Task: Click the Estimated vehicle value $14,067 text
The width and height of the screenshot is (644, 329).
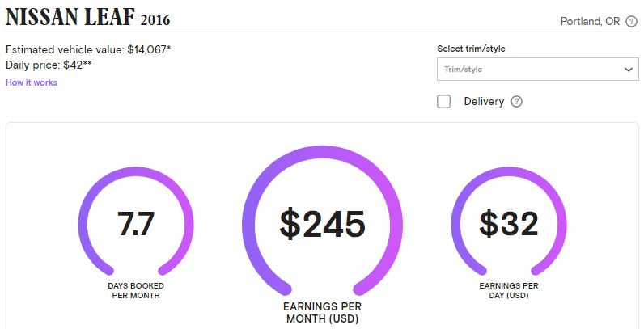Action: [88, 49]
